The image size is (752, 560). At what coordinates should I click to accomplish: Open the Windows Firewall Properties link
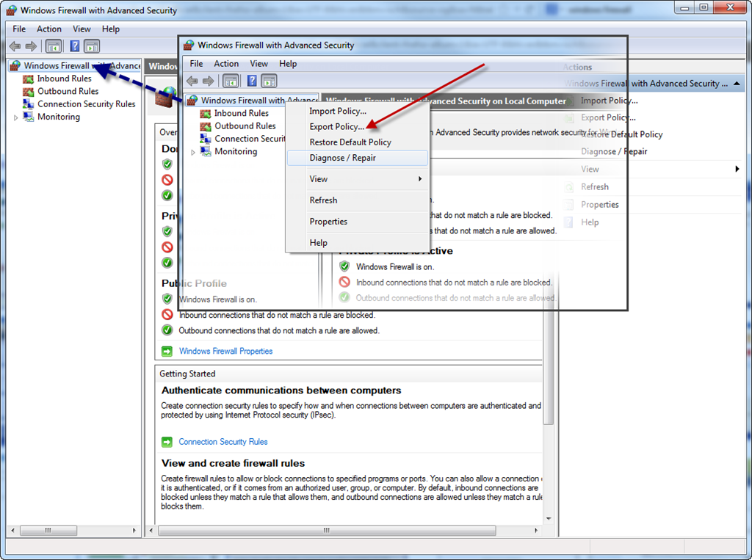[225, 352]
